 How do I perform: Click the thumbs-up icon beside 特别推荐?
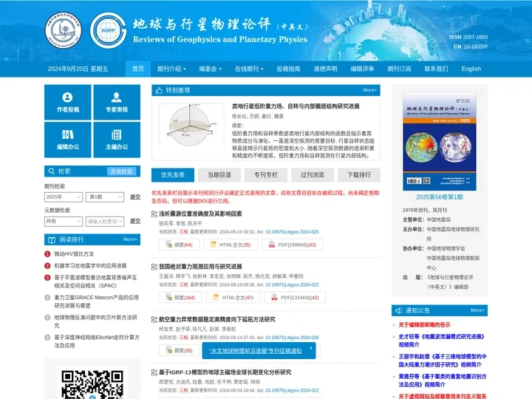(159, 90)
